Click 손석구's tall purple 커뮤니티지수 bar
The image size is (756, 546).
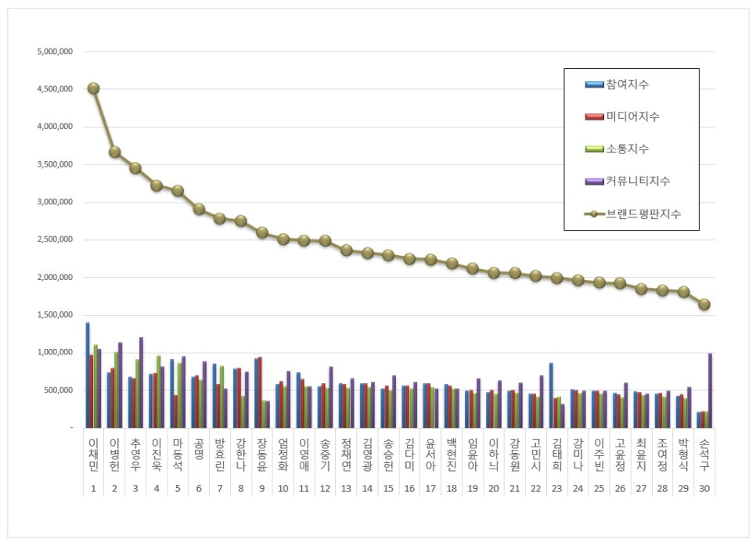(x=711, y=390)
